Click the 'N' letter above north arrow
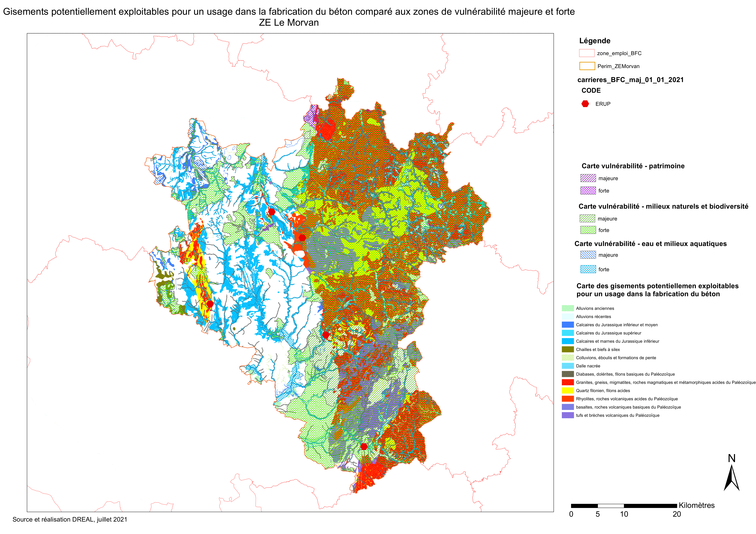 [732, 458]
